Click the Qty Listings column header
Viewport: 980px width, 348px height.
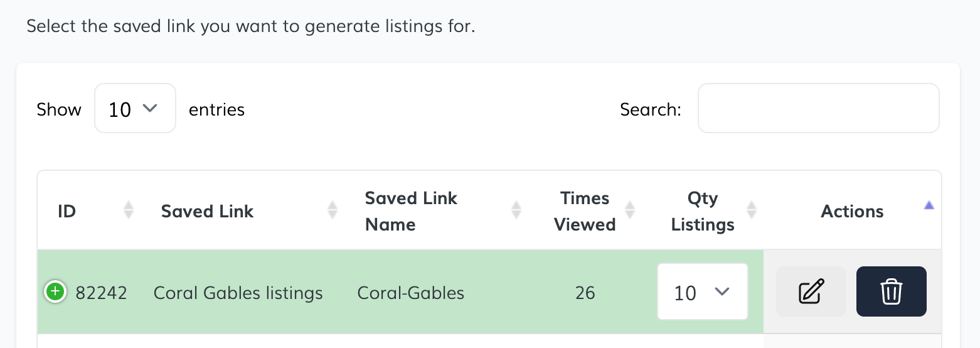pos(702,211)
